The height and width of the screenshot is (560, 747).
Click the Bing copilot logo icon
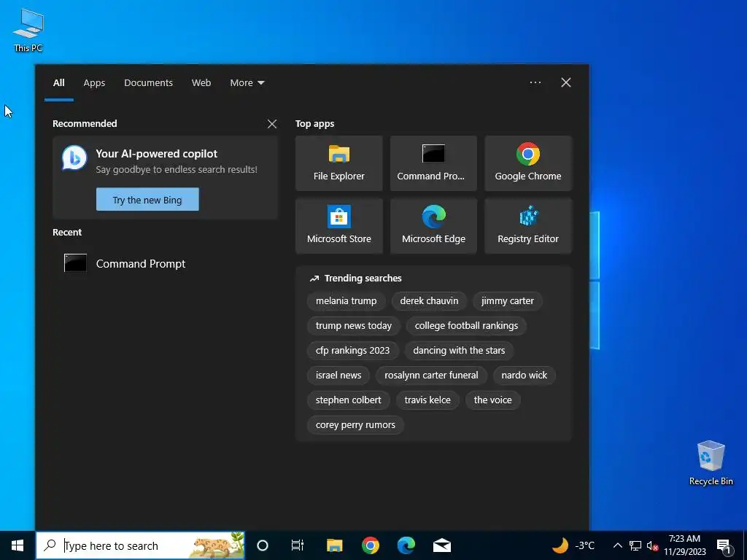tap(74, 158)
